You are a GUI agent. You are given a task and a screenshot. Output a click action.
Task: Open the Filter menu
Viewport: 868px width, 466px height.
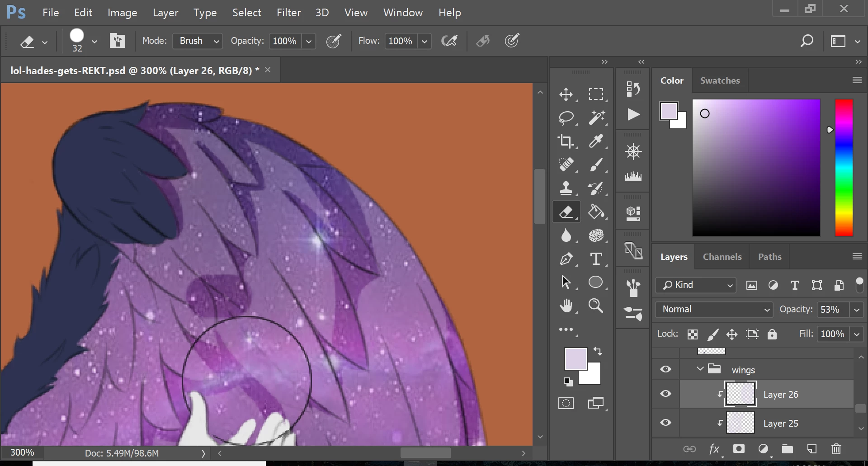point(288,13)
